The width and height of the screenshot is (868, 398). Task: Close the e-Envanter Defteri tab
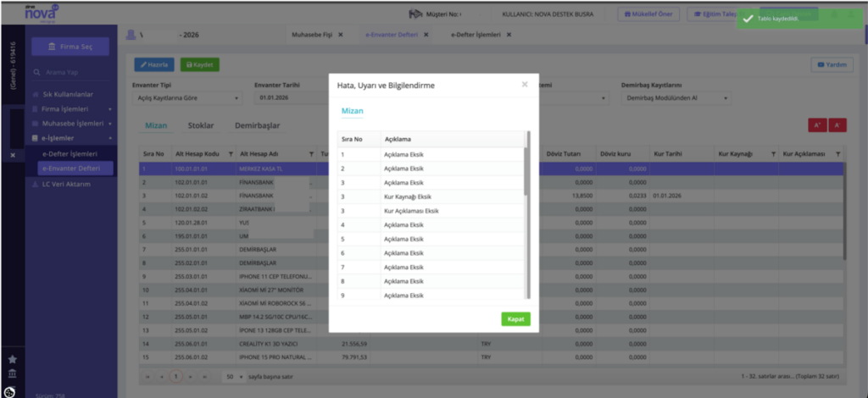tap(426, 34)
